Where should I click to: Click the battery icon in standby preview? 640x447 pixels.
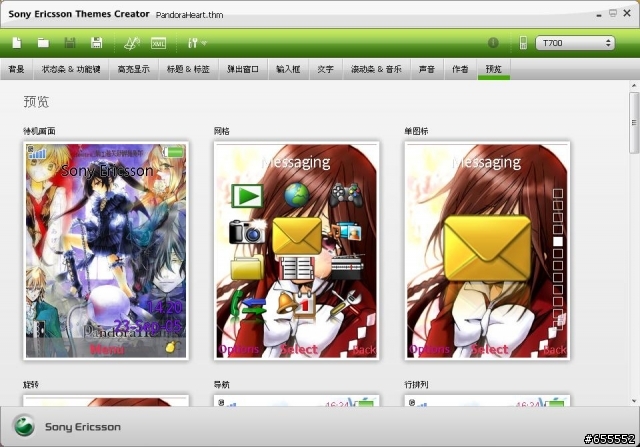173,152
